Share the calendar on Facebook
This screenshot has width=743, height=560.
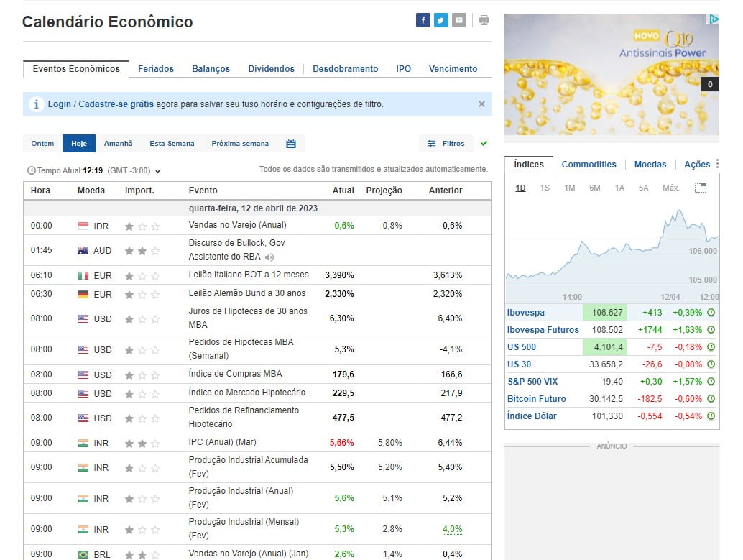tap(423, 20)
